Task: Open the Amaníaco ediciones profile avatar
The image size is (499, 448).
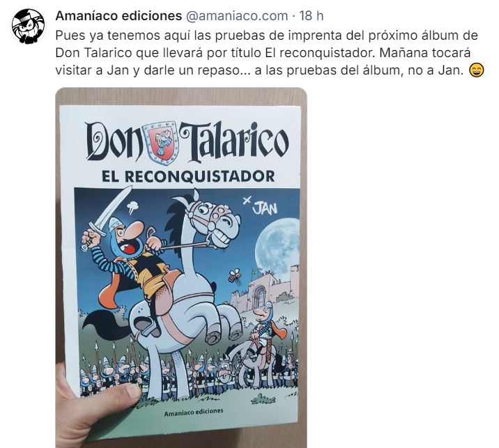Action: click(28, 26)
